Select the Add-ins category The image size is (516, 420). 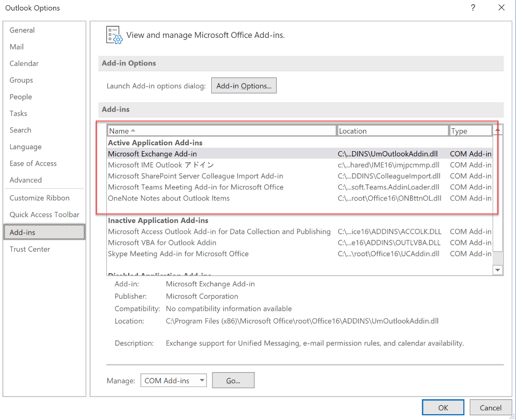coord(45,232)
